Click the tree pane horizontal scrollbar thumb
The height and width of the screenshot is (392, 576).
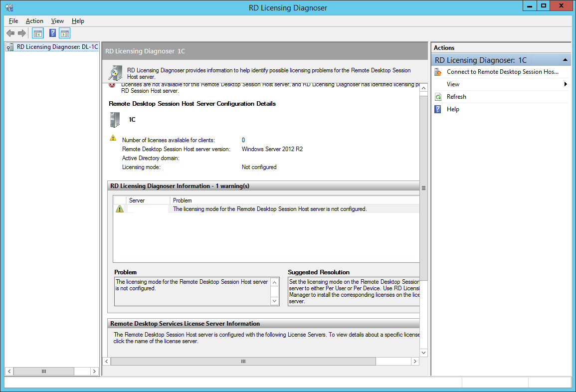pos(44,372)
